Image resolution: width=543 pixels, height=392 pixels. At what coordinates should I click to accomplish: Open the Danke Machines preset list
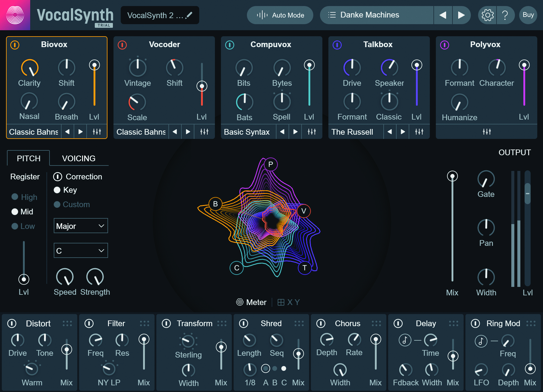click(x=377, y=15)
